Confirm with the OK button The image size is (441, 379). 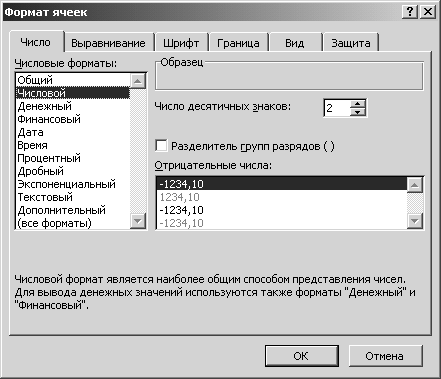click(302, 356)
